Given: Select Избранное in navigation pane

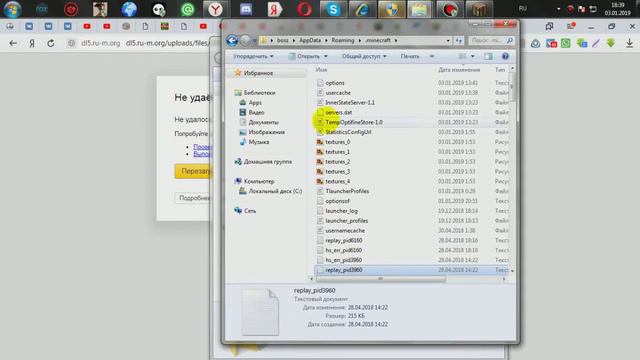Looking at the screenshot, I should (258, 73).
